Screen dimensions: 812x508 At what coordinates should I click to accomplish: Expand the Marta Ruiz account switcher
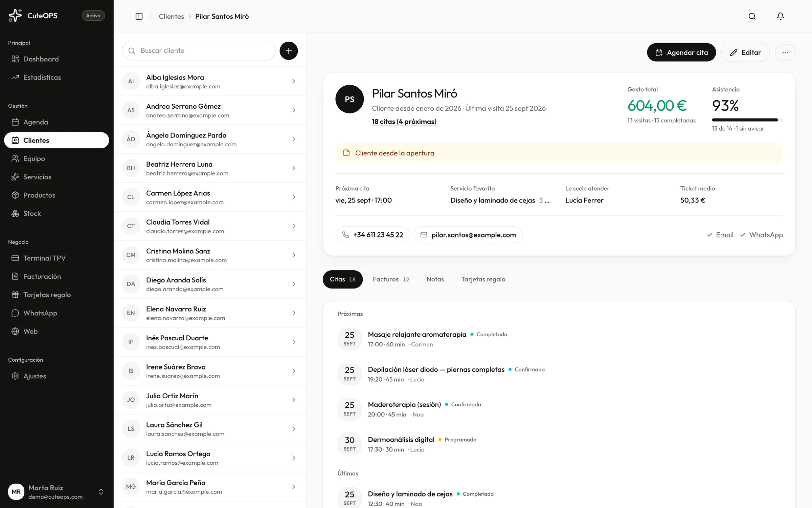tap(101, 492)
